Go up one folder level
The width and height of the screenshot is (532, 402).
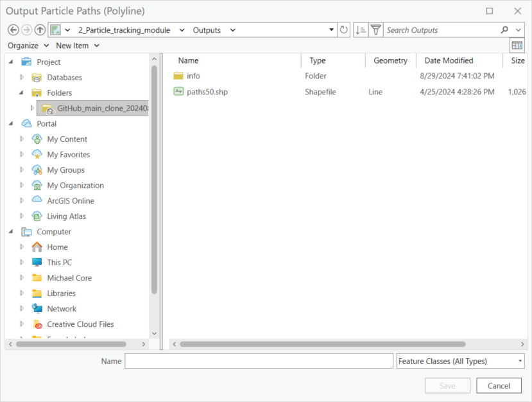click(x=40, y=30)
